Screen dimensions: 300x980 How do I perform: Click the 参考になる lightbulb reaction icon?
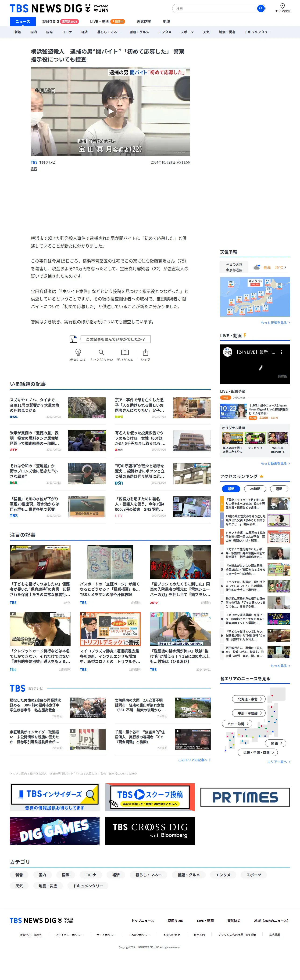(x=78, y=352)
